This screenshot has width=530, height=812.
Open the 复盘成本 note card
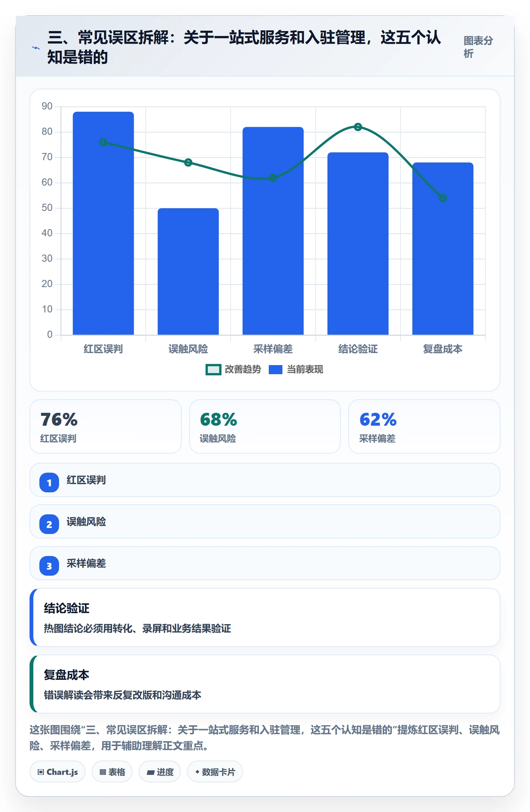265,684
